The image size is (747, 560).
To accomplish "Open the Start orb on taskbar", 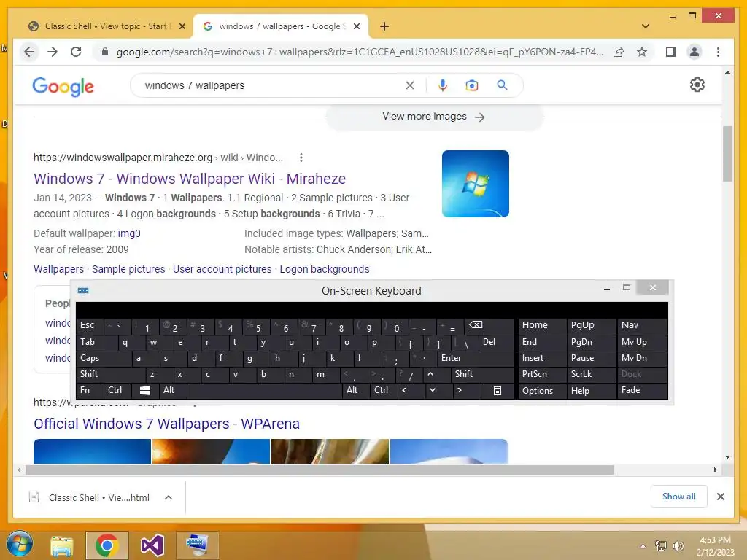I will coord(19,544).
